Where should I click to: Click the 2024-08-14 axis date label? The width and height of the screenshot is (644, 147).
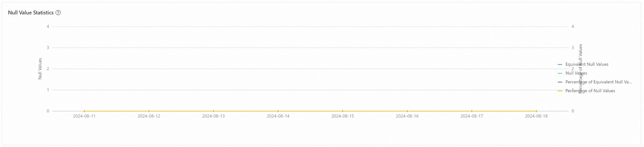tap(278, 116)
